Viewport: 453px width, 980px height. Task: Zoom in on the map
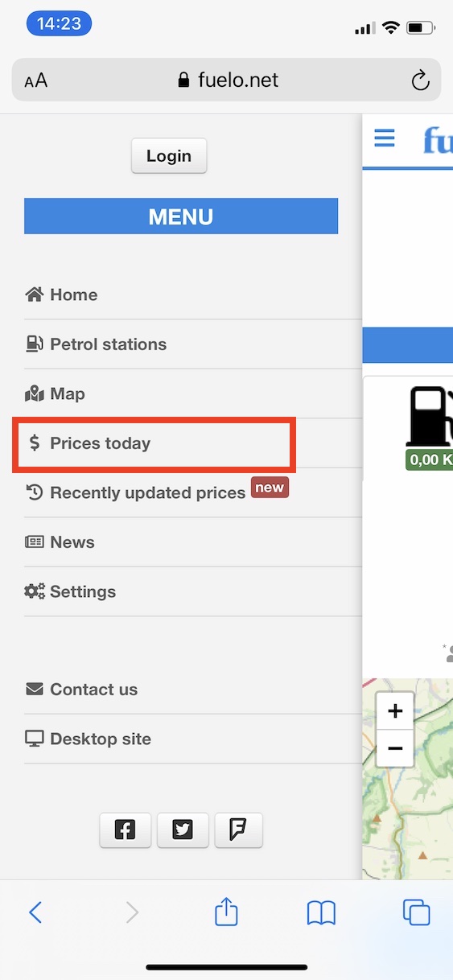point(395,711)
